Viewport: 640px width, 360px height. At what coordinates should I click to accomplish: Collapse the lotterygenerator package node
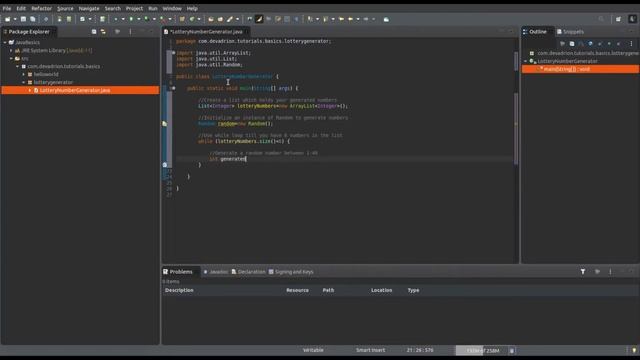[x=24, y=82]
